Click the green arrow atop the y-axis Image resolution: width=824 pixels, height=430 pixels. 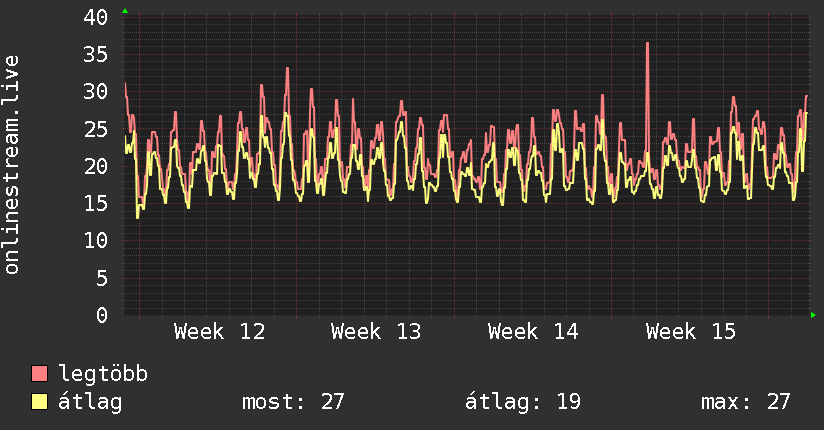coord(125,11)
